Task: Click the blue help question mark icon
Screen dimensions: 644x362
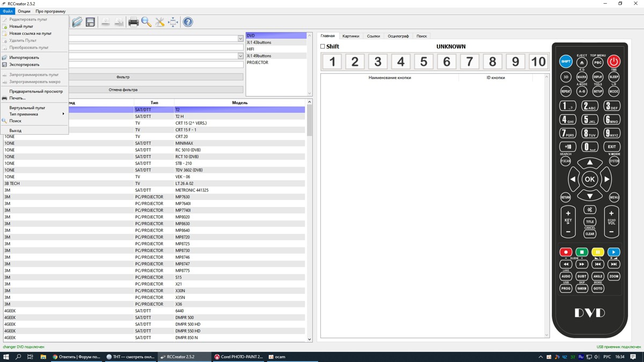Action: click(x=188, y=22)
